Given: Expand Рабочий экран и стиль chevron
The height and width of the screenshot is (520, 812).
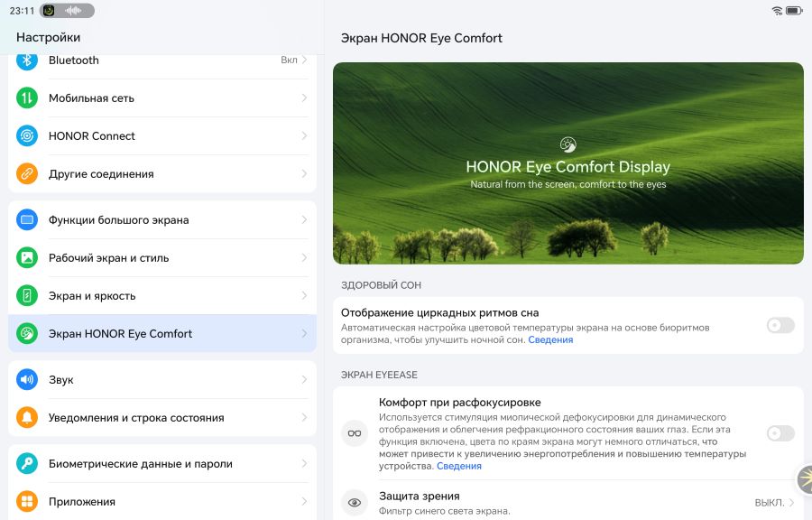Looking at the screenshot, I should 305,257.
